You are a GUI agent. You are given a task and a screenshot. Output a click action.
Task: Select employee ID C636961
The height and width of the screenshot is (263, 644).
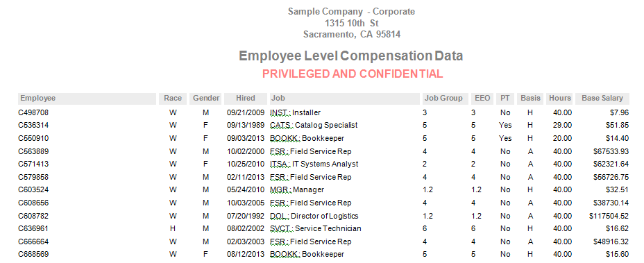click(x=33, y=228)
